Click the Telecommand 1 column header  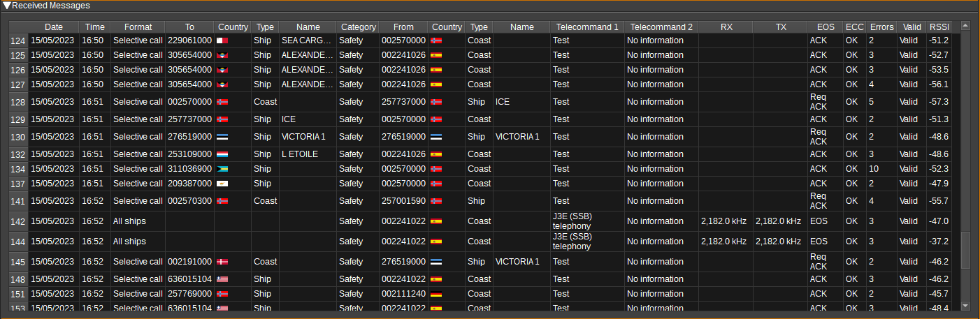pyautogui.click(x=586, y=27)
